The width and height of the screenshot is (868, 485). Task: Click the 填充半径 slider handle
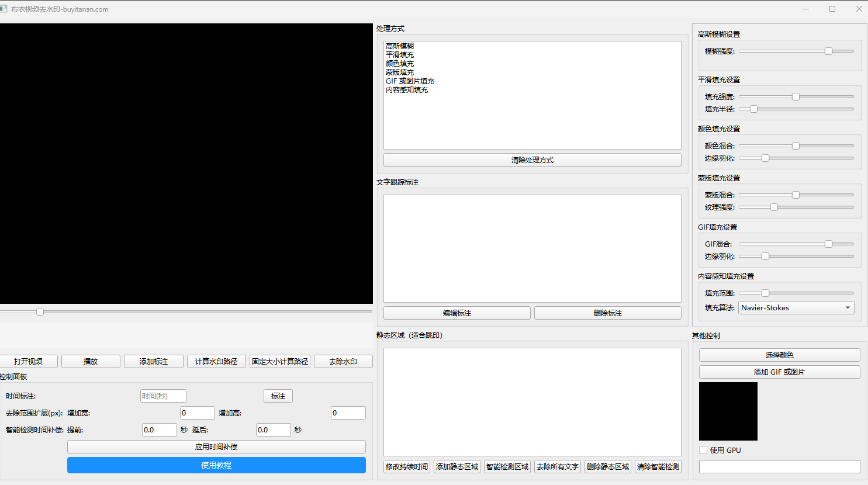tap(753, 109)
